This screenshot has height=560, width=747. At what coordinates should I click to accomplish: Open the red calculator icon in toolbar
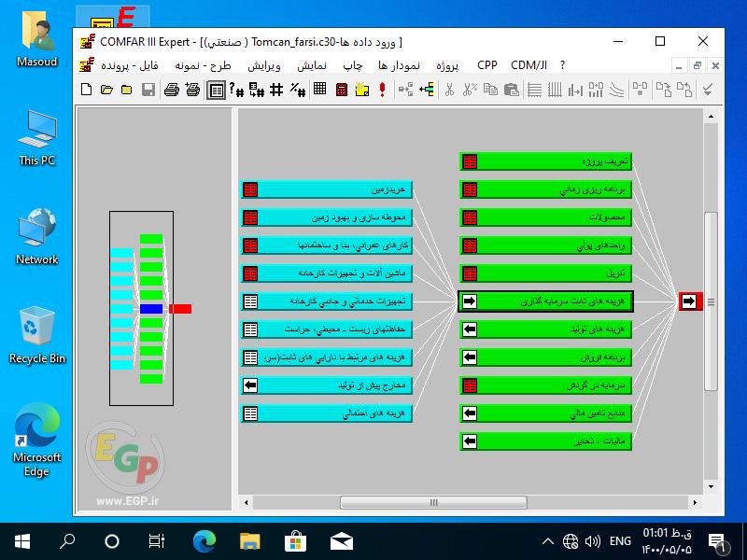click(342, 90)
